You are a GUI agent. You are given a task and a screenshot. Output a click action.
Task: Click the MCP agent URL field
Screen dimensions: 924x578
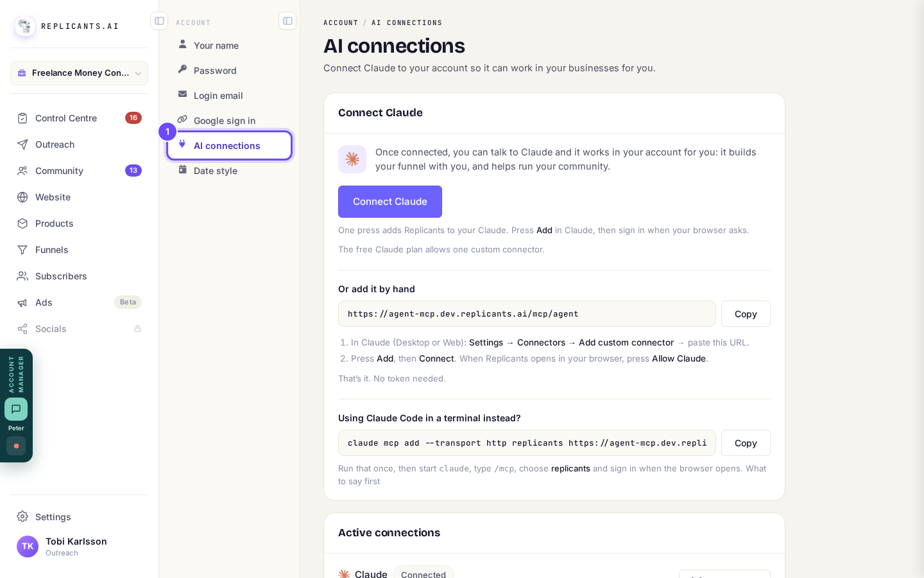point(527,314)
